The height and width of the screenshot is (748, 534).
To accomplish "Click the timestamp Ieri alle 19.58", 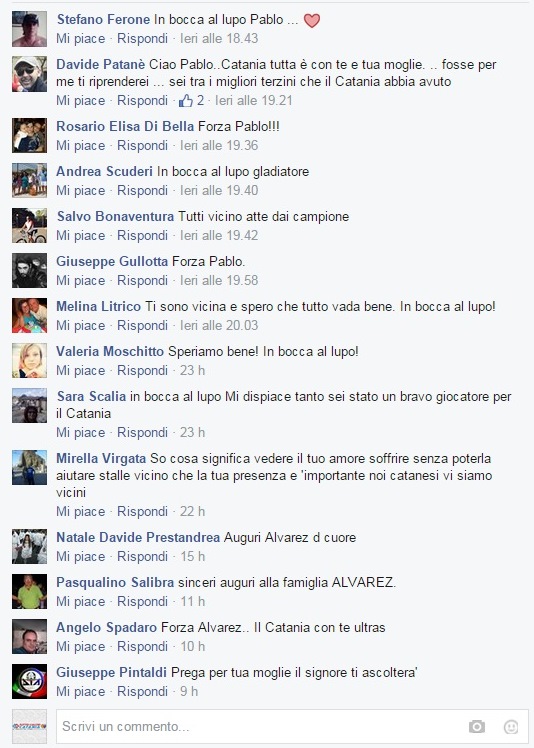I will (x=219, y=280).
